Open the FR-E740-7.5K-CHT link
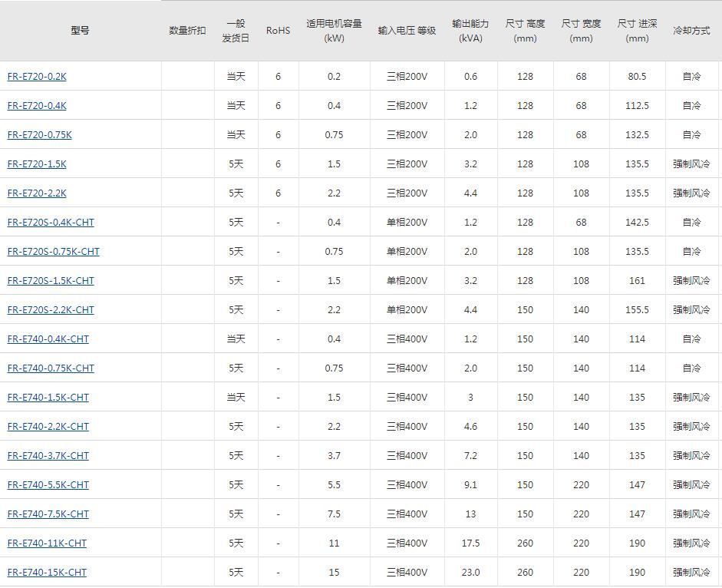 [48, 514]
